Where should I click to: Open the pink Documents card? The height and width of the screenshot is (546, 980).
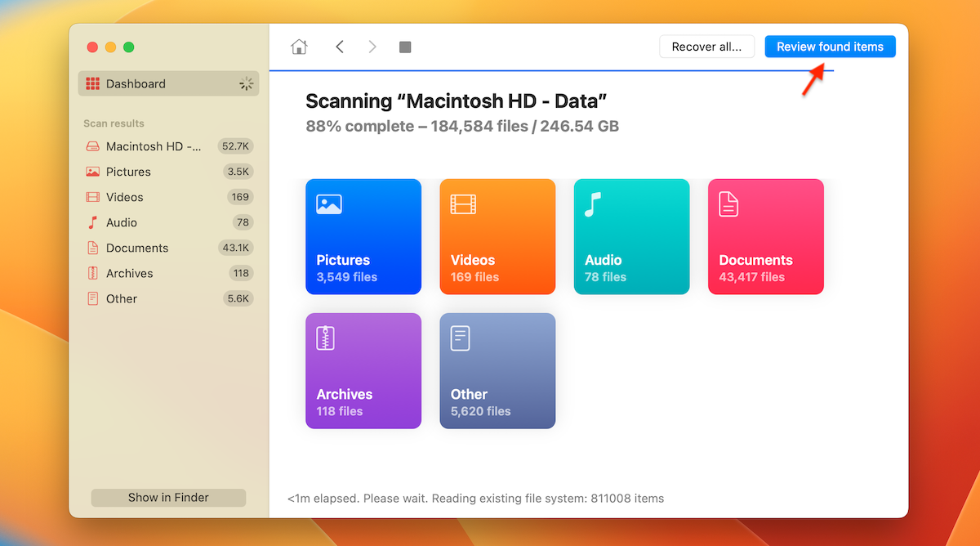point(765,237)
